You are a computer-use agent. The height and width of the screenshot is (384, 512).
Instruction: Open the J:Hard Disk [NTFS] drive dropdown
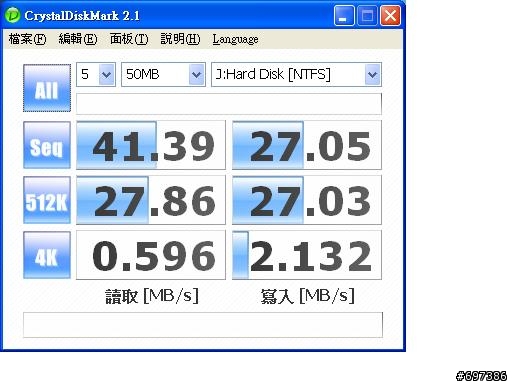point(296,74)
